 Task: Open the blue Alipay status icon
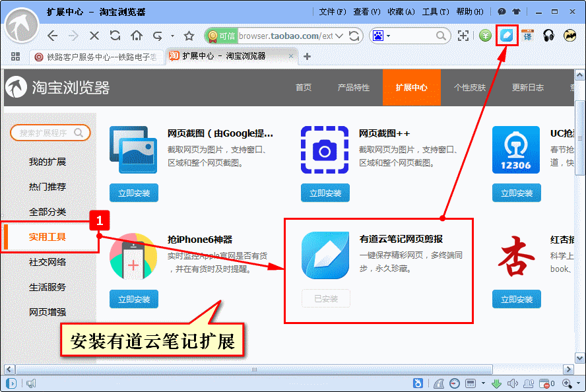(x=418, y=383)
